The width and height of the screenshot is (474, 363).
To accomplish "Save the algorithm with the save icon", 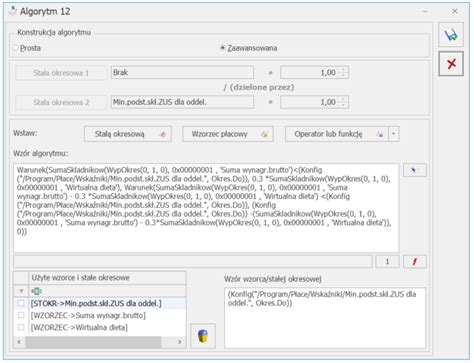I will pyautogui.click(x=451, y=35).
